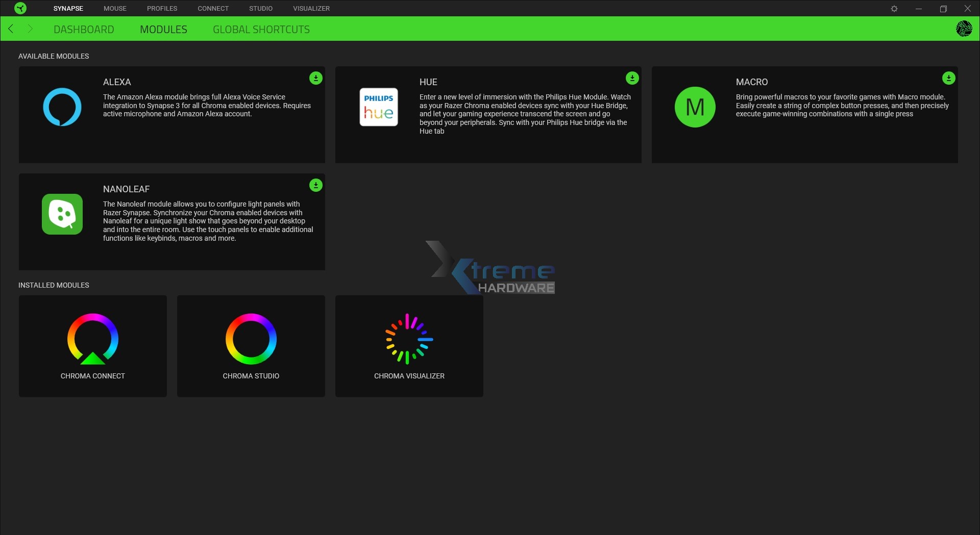Download the Philips Hue module
This screenshot has width=980, height=535.
632,78
